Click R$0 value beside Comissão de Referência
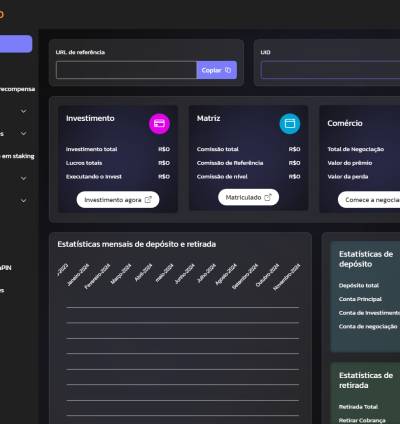400x424 pixels. tap(294, 163)
